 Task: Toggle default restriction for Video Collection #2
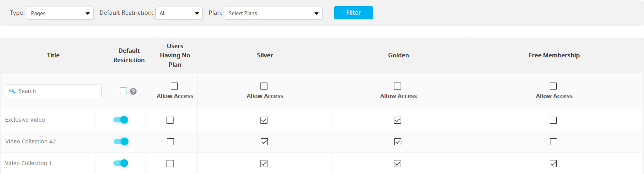click(x=121, y=141)
